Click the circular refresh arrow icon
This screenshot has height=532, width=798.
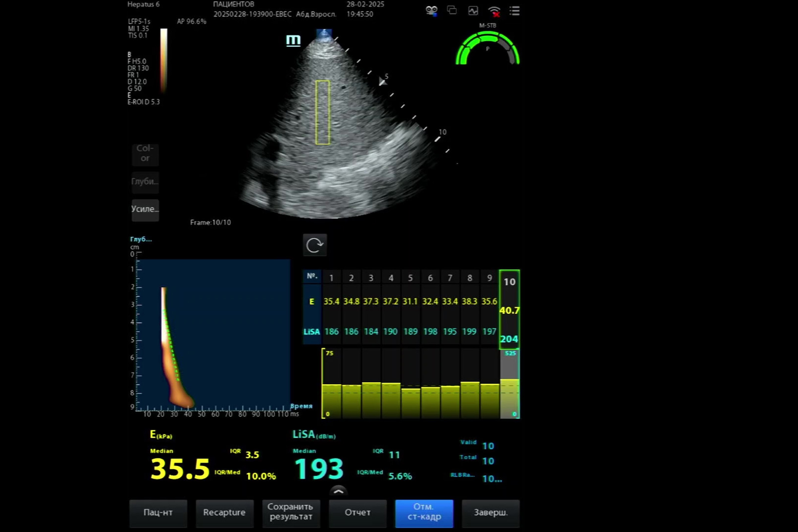coord(315,245)
